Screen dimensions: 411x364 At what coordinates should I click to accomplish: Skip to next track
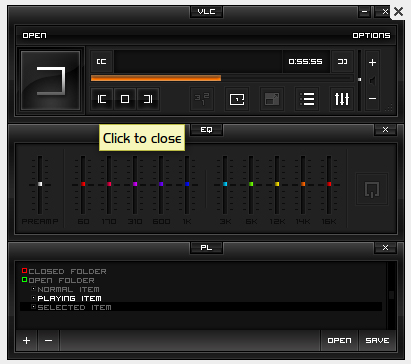pos(148,99)
